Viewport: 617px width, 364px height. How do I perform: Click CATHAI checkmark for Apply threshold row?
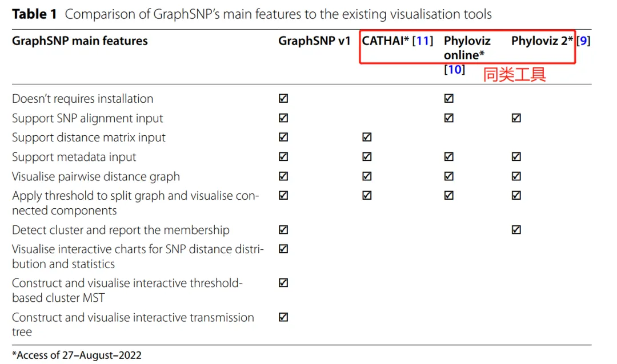point(367,195)
